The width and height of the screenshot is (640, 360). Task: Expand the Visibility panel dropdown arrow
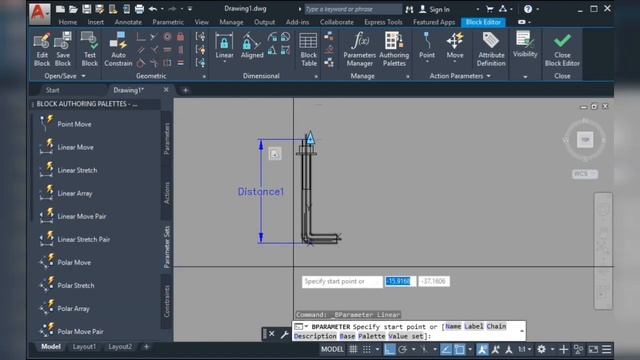point(525,76)
